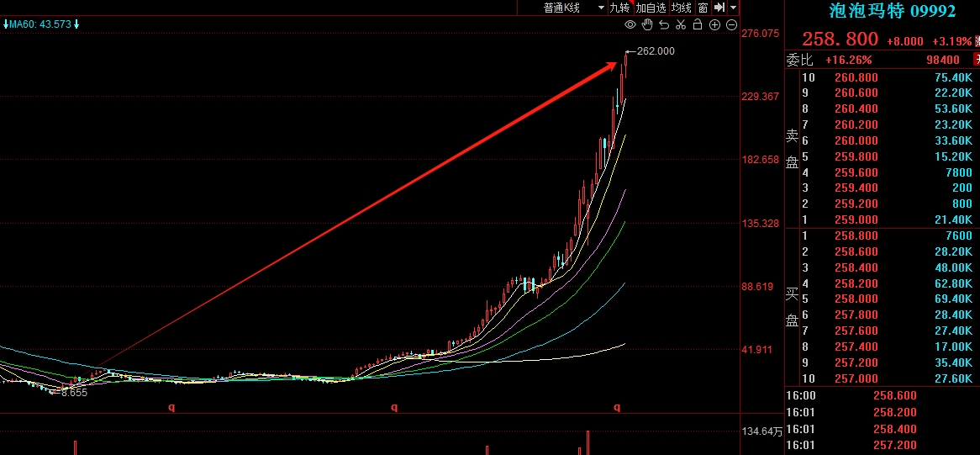
Task: Toggle the chart lock icon
Action: (698, 24)
